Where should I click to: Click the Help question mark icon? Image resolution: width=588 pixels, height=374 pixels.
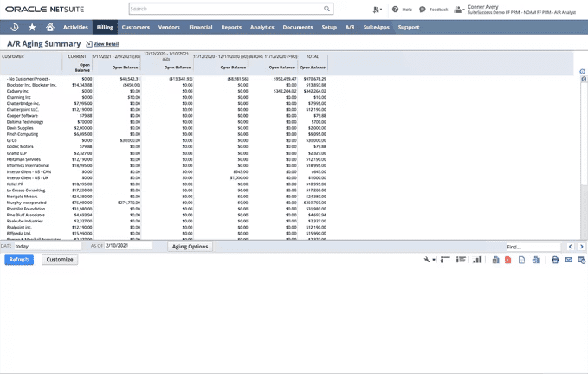pos(396,10)
